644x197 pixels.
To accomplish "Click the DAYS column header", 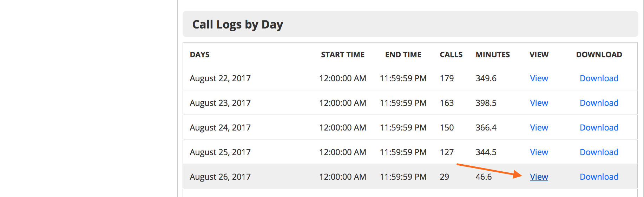I will coord(199,55).
